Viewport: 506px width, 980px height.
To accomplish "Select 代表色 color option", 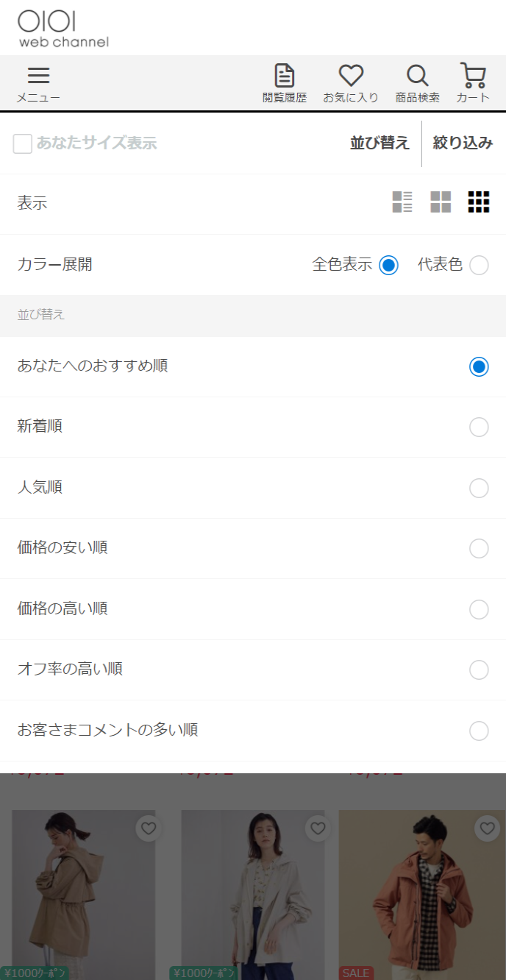I will [479, 265].
